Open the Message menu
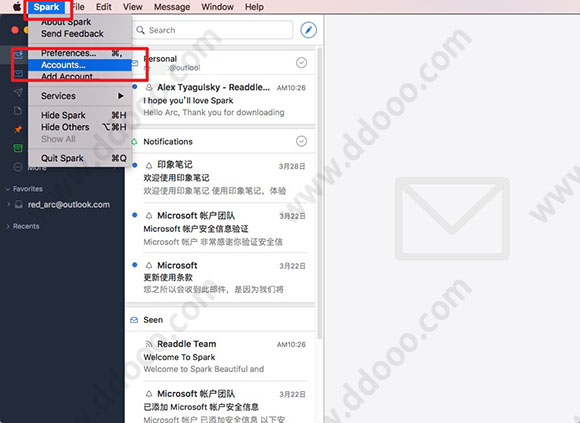Image resolution: width=580 pixels, height=423 pixels. coord(172,7)
